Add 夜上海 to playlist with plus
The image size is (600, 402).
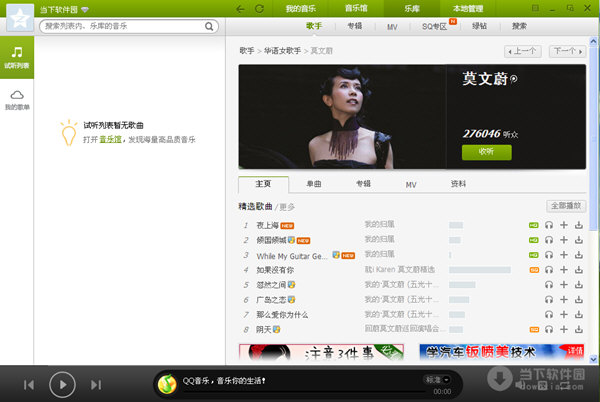[x=564, y=225]
